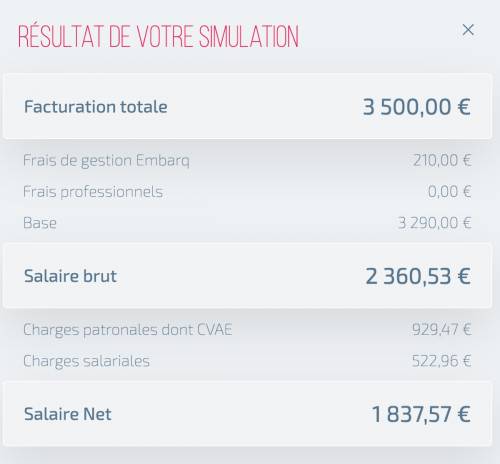The width and height of the screenshot is (500, 464).
Task: Click the Salaire brut label
Action: coord(70,276)
